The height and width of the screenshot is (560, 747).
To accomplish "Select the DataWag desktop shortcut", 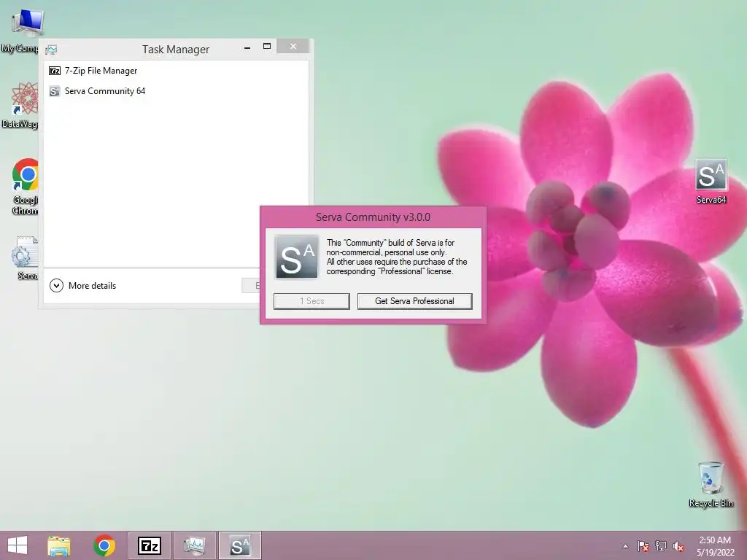I will 21,105.
